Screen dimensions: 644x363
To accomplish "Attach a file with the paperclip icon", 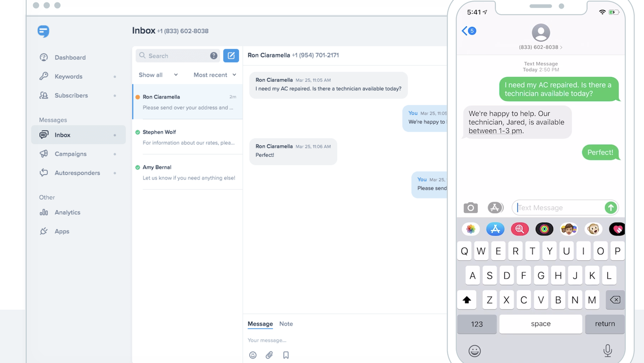I will (269, 355).
